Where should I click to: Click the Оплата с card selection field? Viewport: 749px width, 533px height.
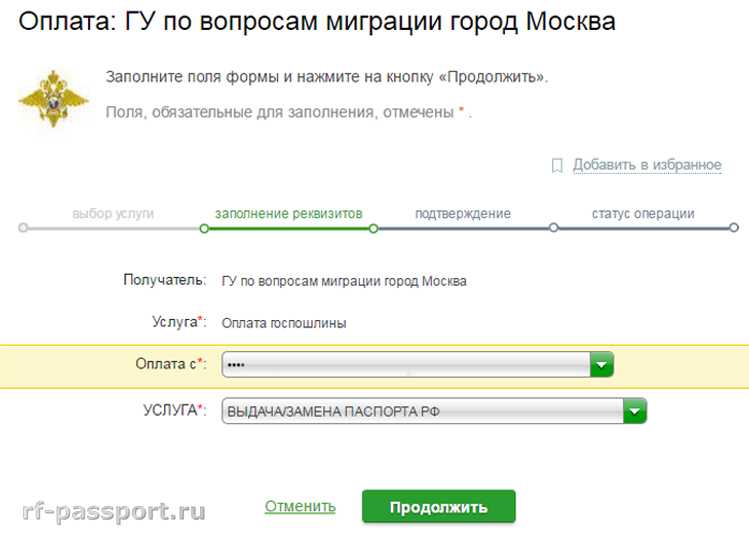coord(405,365)
